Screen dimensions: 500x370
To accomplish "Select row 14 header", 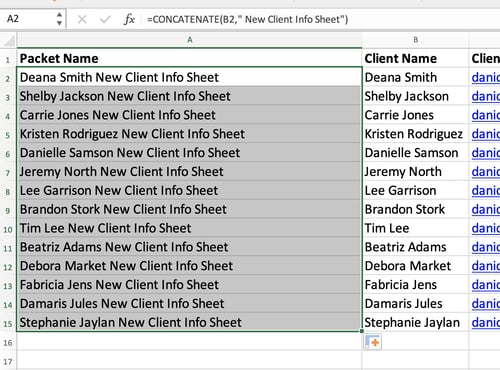I will 8,304.
